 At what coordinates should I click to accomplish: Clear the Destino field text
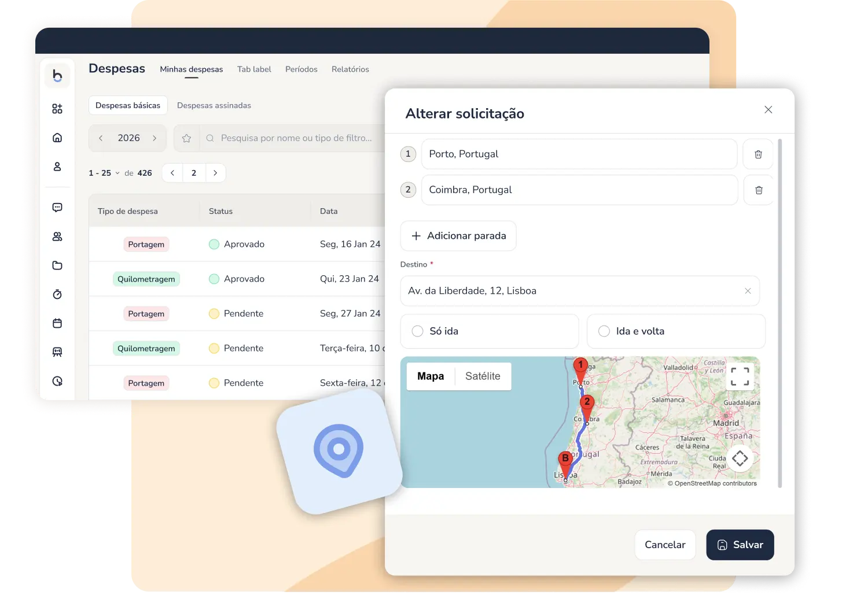748,291
